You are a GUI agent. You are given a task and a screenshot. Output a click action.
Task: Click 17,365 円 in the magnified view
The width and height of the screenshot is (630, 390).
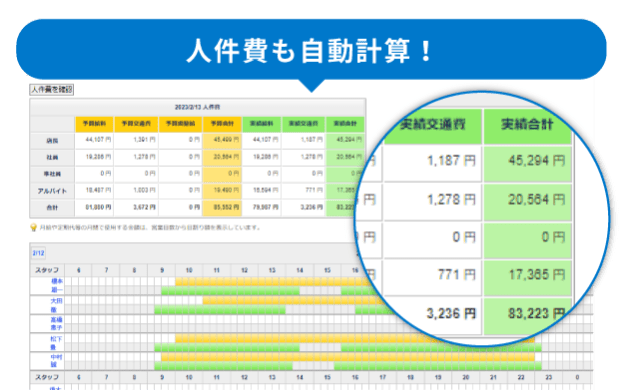537,275
